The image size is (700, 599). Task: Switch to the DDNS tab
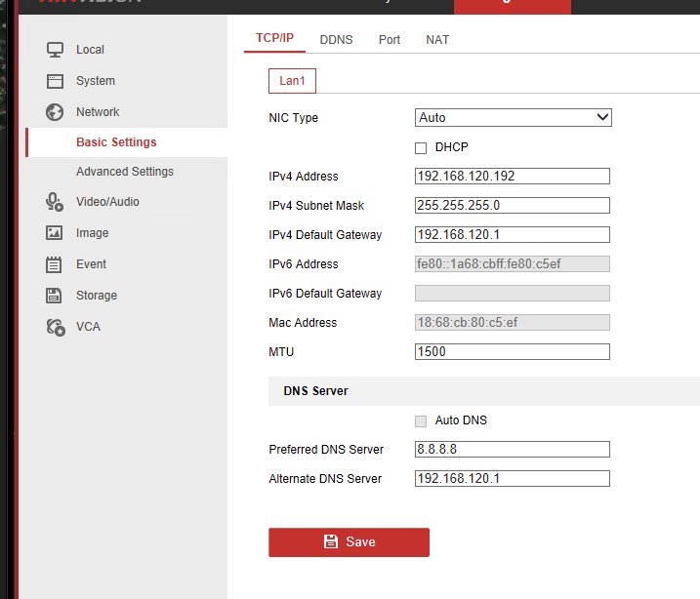(x=336, y=40)
